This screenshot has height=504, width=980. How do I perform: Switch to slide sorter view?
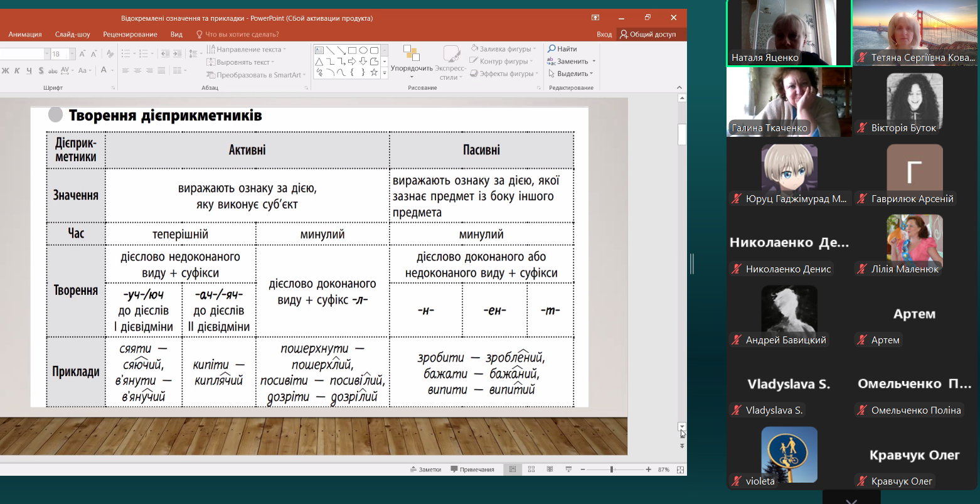pos(531,469)
